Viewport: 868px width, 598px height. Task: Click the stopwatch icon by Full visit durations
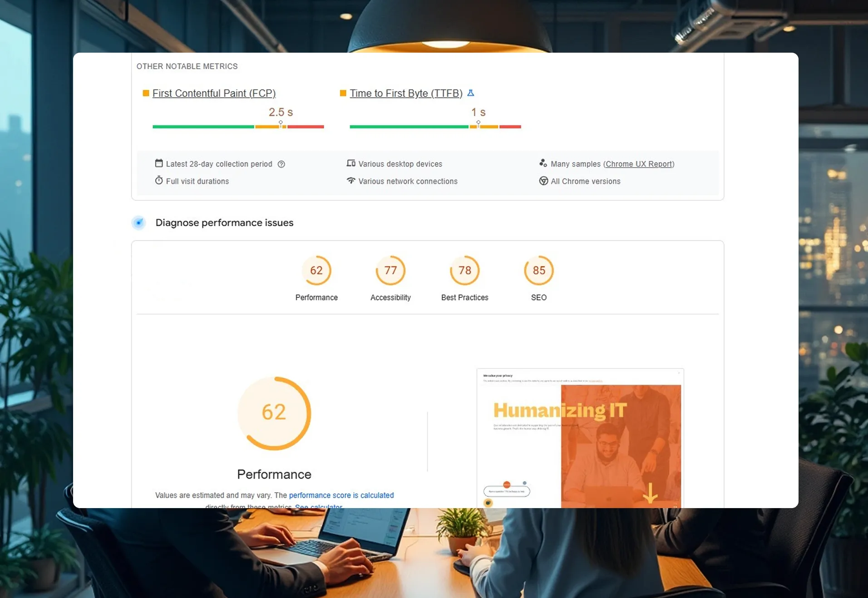pos(159,181)
